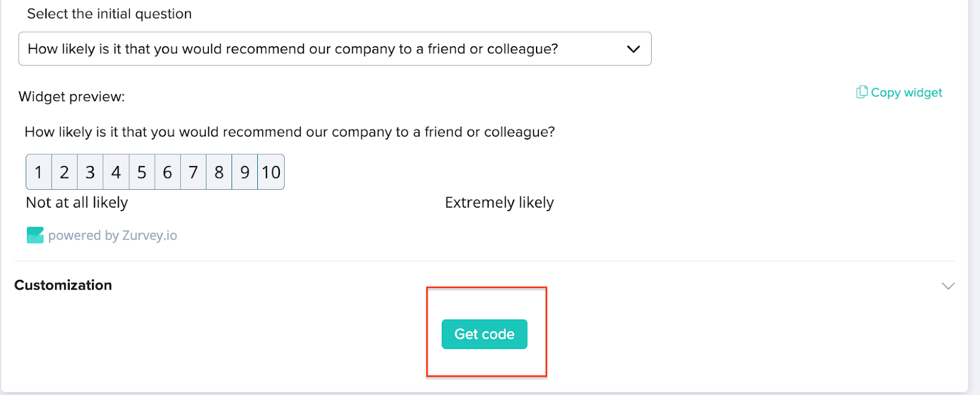The width and height of the screenshot is (980, 395).
Task: Click the Zurvey.io logo icon
Action: point(35,235)
